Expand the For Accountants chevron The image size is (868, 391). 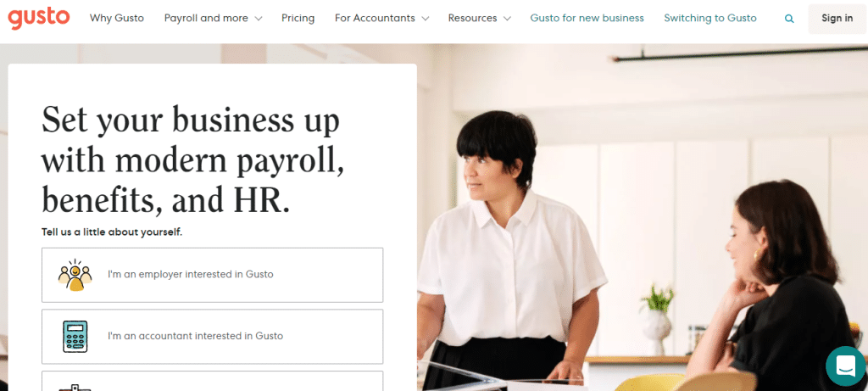pos(426,19)
